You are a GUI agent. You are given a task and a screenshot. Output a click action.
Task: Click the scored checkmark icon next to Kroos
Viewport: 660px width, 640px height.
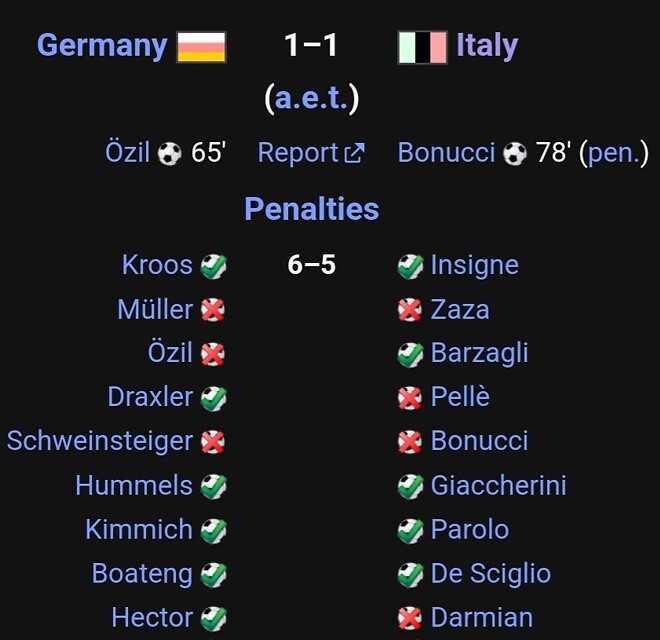click(x=213, y=267)
